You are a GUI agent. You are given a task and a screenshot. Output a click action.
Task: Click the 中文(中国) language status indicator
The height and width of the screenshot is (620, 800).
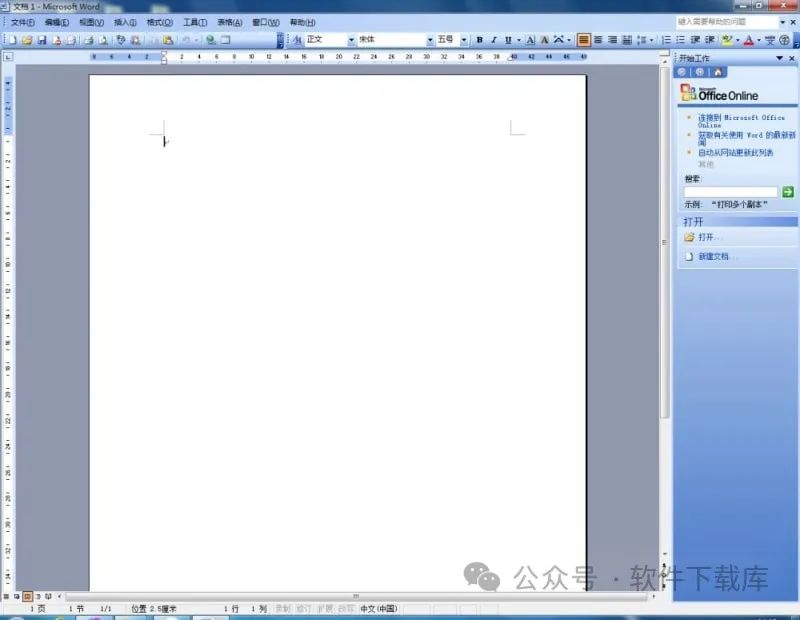[379, 609]
